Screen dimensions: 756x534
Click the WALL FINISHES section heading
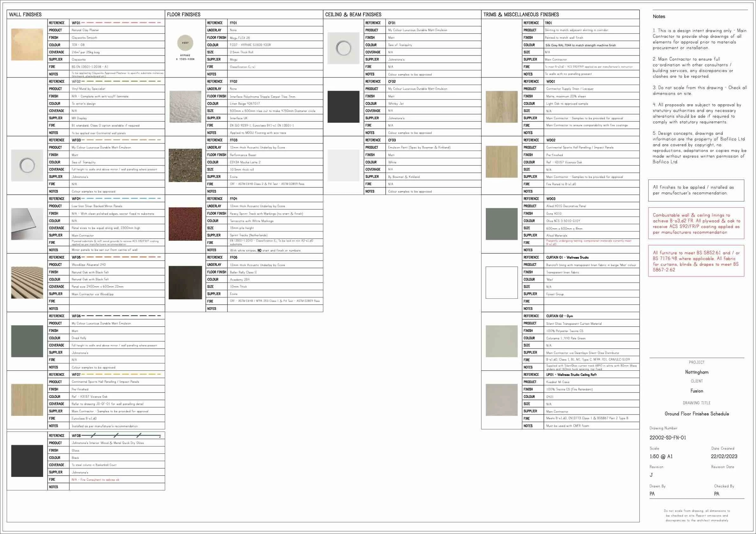click(x=25, y=15)
